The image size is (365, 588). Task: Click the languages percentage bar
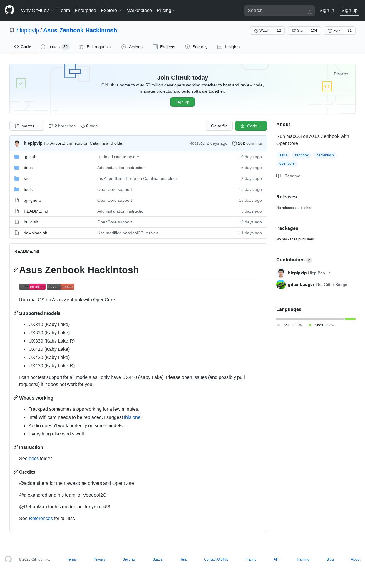(x=316, y=319)
